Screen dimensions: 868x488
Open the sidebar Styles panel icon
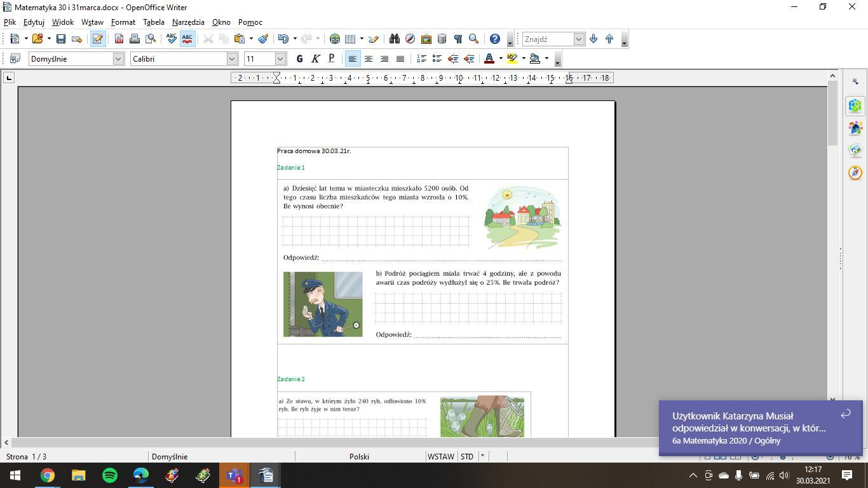pos(855,128)
